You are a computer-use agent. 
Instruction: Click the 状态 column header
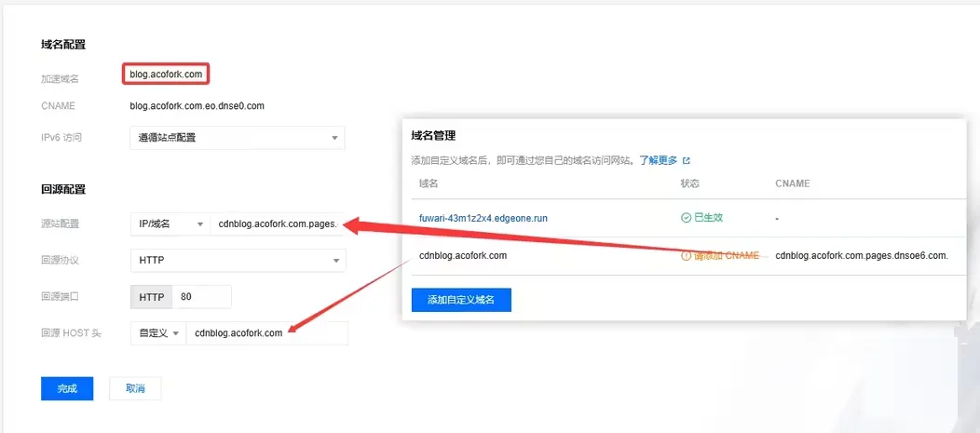pos(689,183)
